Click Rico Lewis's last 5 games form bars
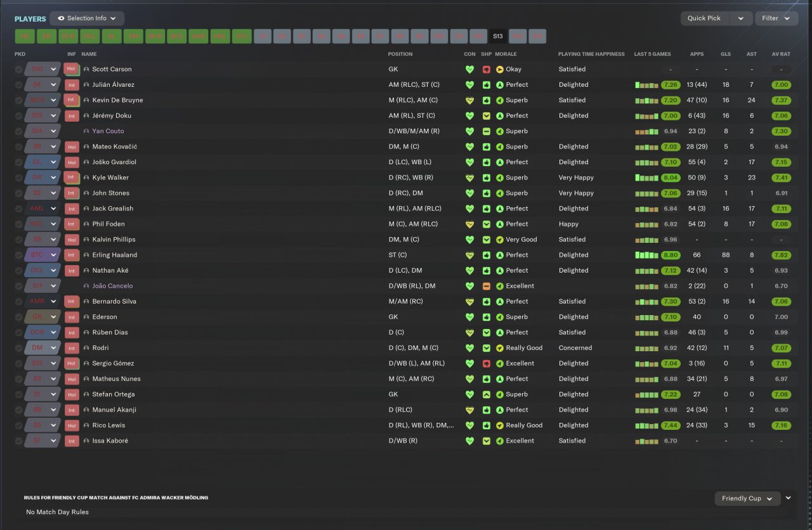 [x=646, y=425]
